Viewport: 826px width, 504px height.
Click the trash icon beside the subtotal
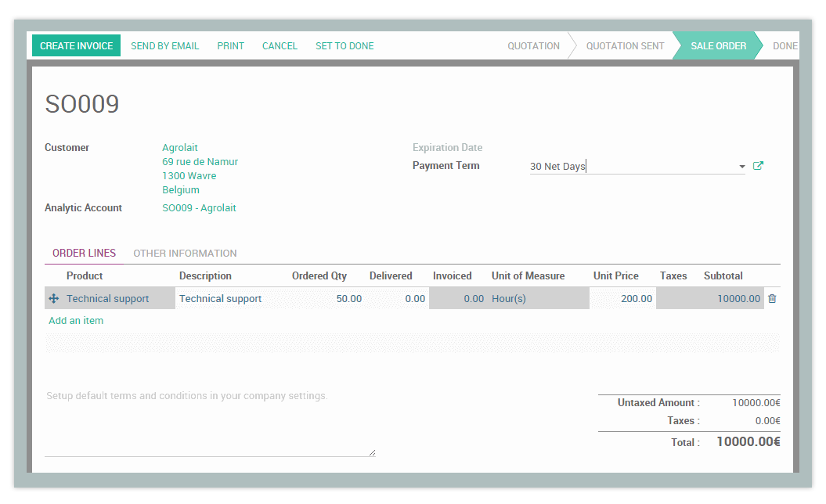[x=774, y=298]
